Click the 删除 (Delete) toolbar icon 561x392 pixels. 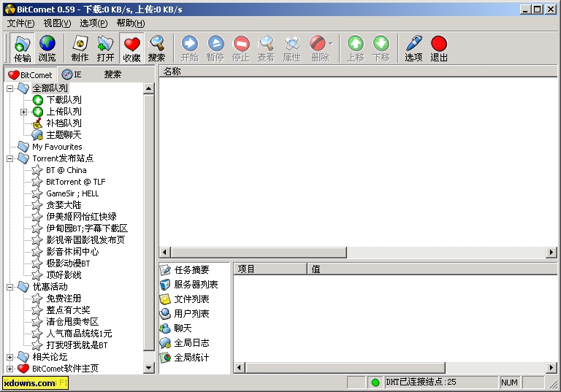point(318,48)
